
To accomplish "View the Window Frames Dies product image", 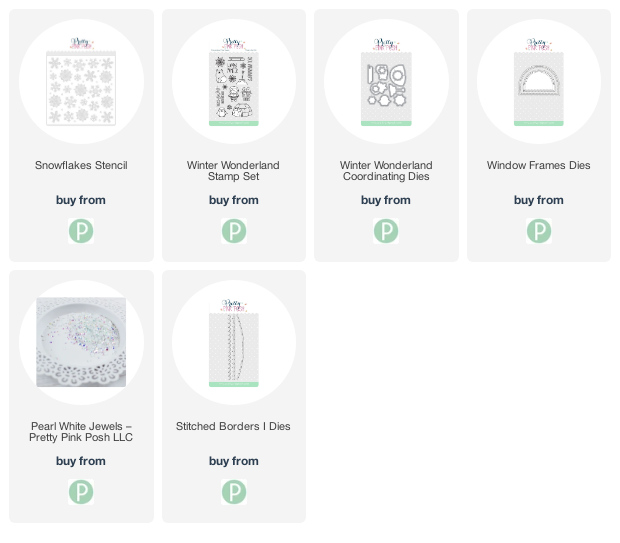I will click(x=539, y=81).
